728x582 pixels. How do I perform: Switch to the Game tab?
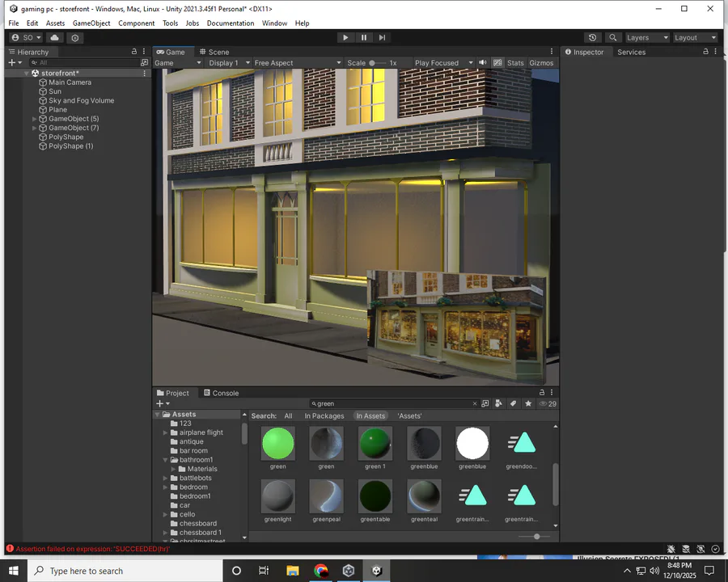tap(171, 52)
